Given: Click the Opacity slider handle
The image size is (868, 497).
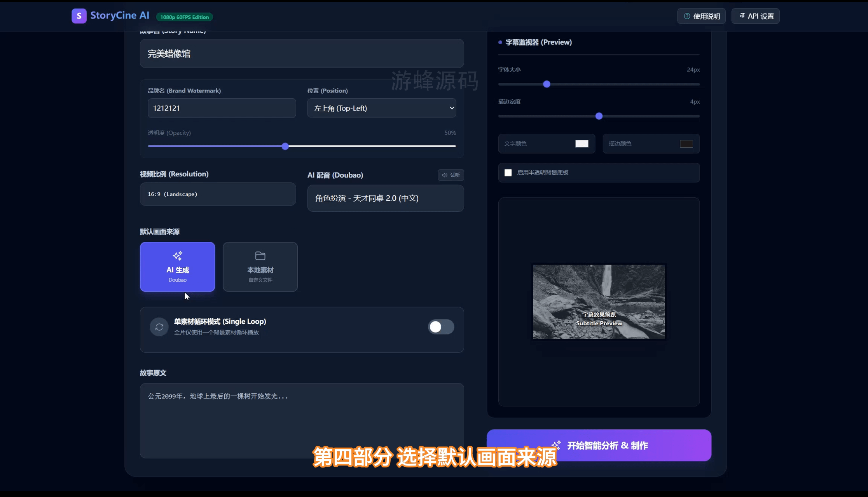Looking at the screenshot, I should coord(285,146).
